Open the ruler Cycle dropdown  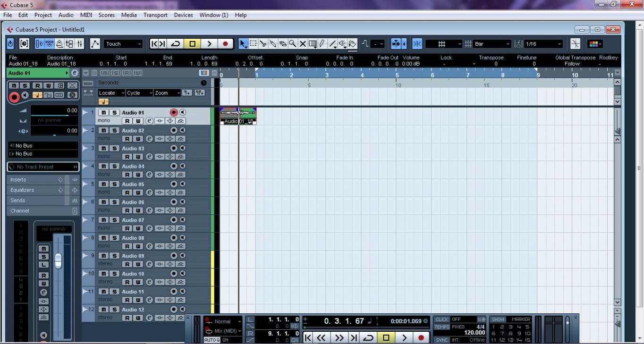(x=139, y=93)
